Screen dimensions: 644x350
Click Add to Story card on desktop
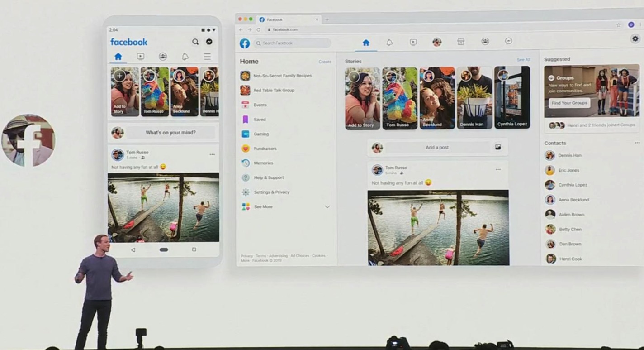coord(363,98)
